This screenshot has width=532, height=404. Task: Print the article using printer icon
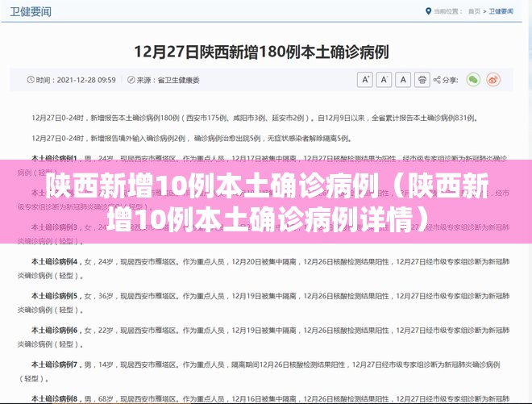422,80
